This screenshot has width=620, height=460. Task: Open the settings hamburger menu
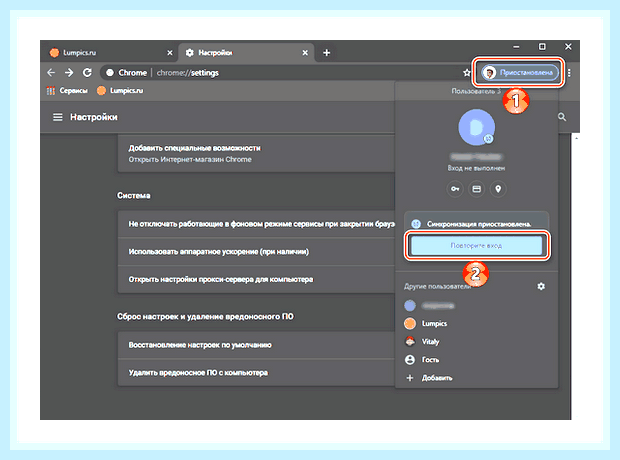pyautogui.click(x=58, y=117)
